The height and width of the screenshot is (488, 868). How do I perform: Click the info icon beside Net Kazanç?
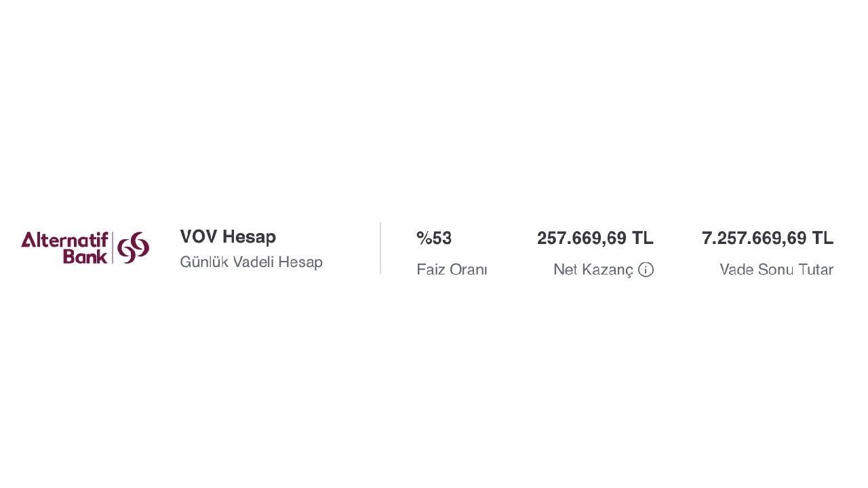pos(646,270)
